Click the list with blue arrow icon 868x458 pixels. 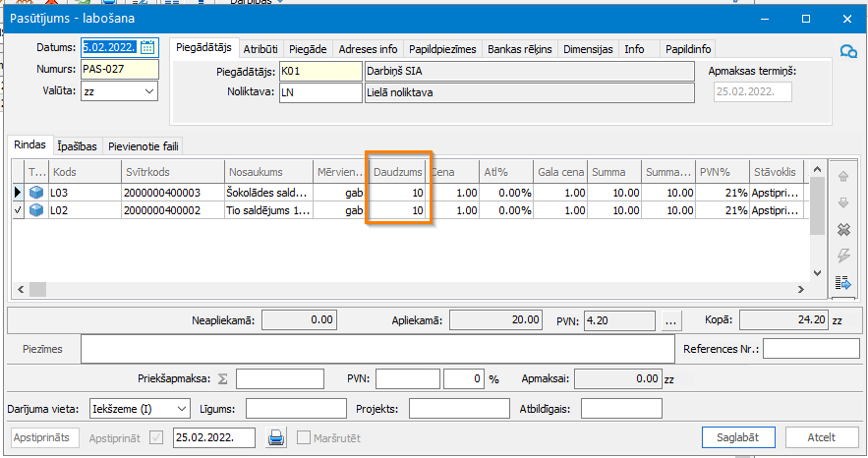[841, 283]
